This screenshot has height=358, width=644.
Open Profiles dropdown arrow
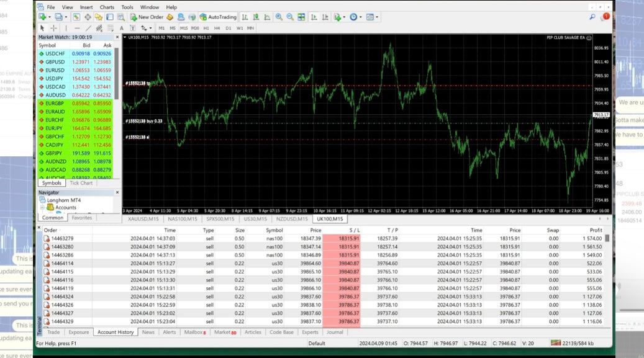point(66,17)
